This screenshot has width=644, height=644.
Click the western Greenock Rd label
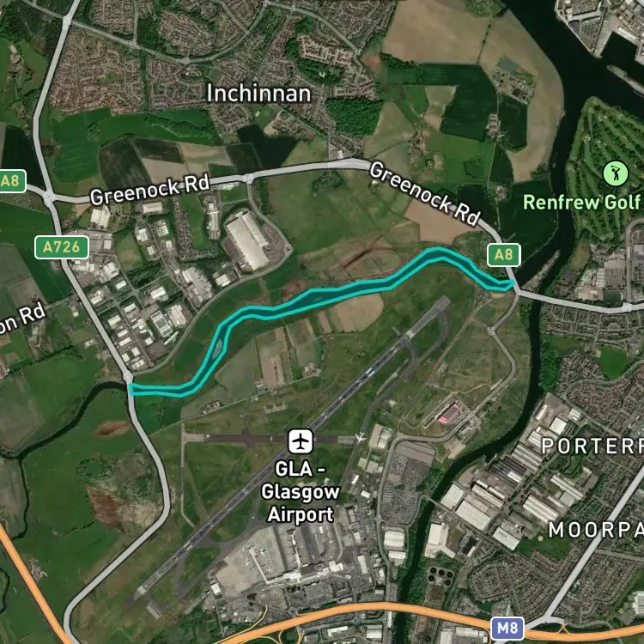150,190
